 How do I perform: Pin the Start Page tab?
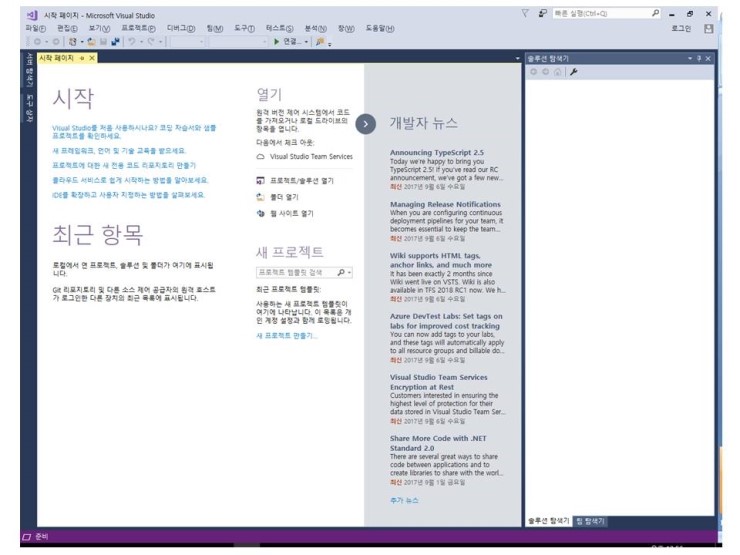pos(82,58)
